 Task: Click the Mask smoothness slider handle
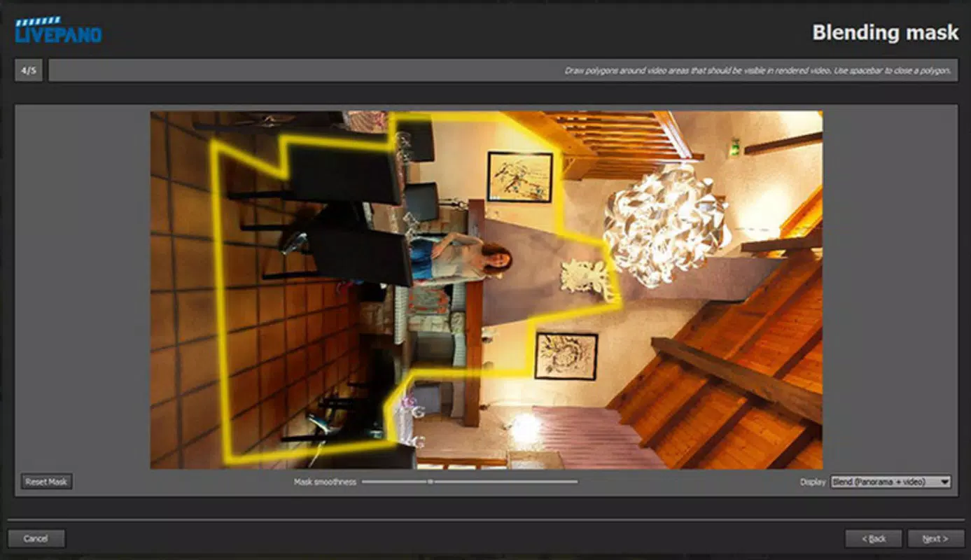pos(430,482)
